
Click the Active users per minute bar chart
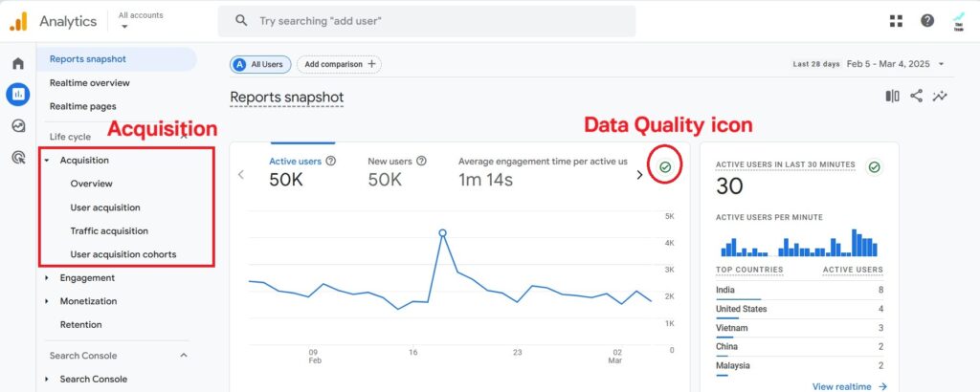click(x=799, y=243)
